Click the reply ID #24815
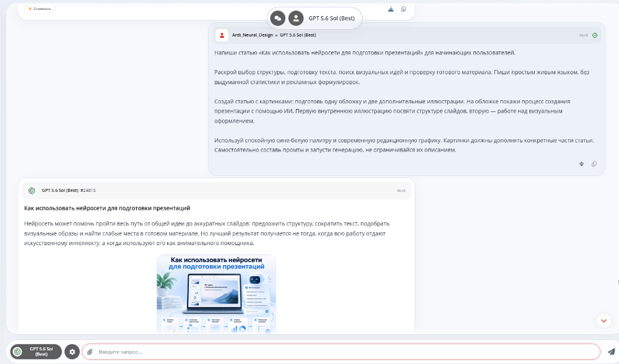This screenshot has width=619, height=364. point(88,190)
